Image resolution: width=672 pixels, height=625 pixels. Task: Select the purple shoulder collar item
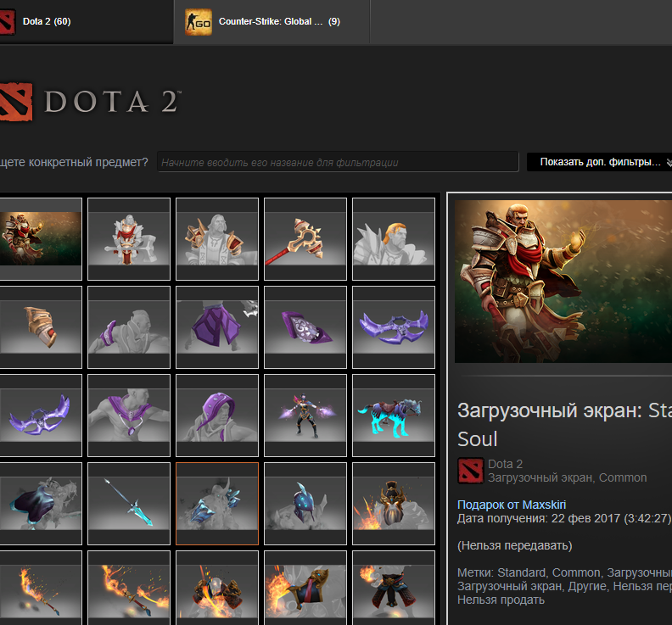(129, 416)
